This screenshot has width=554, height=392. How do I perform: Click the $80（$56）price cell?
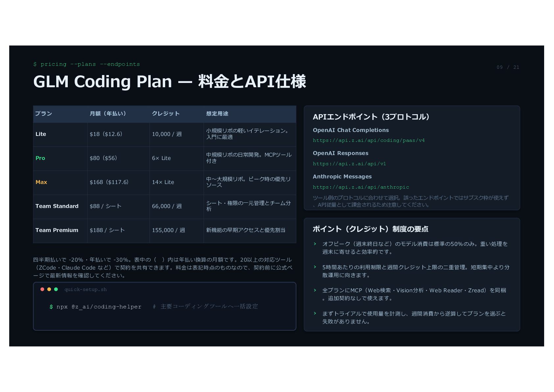point(118,158)
